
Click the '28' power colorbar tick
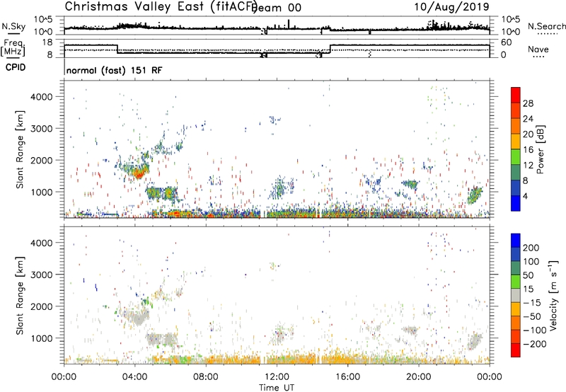[x=528, y=103]
